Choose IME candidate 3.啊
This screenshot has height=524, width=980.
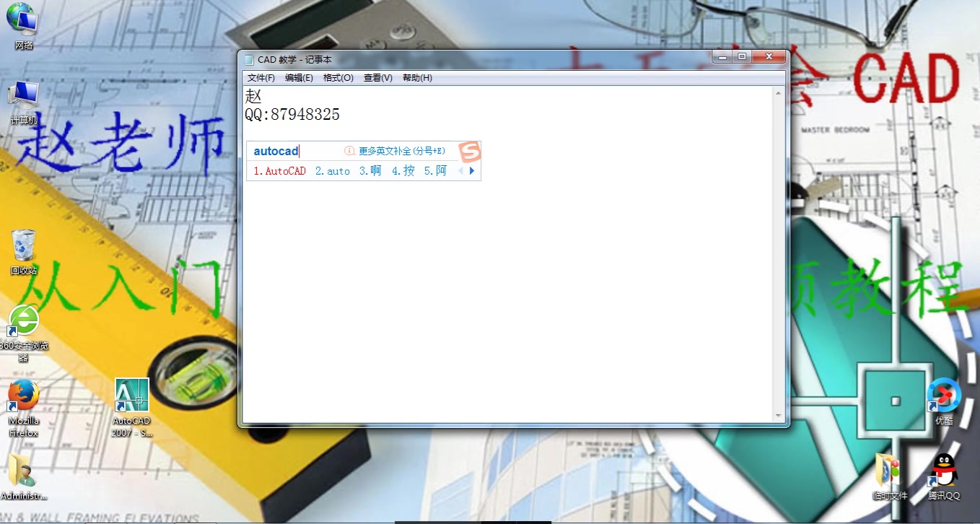tap(370, 171)
